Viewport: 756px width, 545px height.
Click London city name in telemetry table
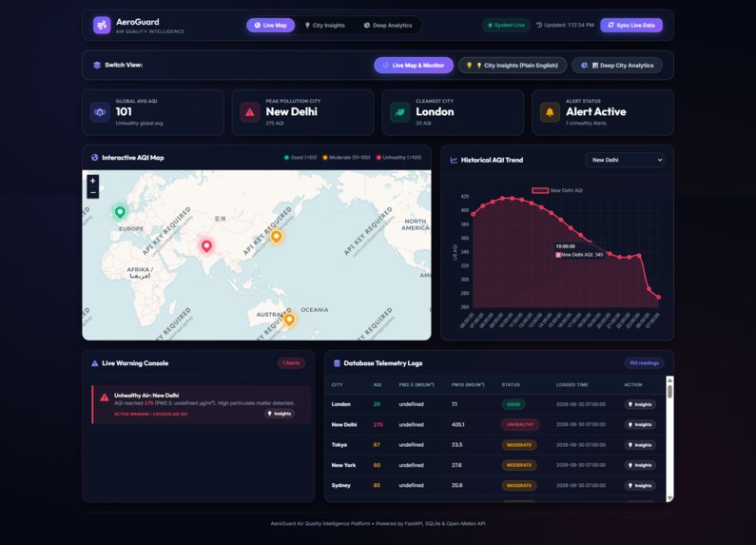tap(340, 404)
